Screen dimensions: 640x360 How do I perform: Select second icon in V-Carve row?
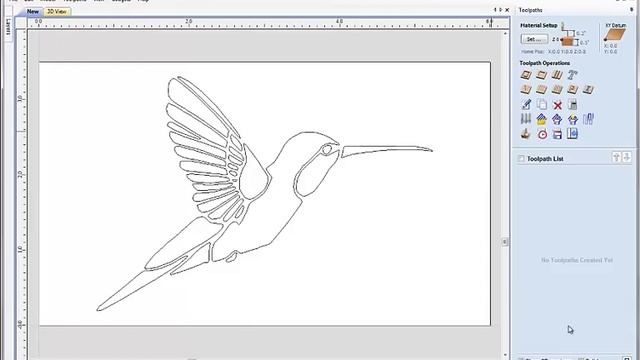[542, 89]
